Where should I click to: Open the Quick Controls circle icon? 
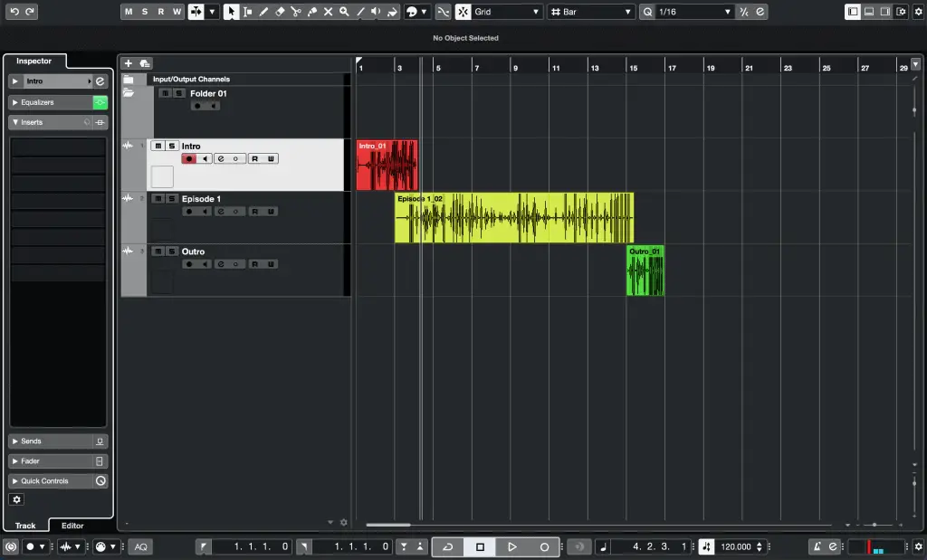tap(100, 481)
